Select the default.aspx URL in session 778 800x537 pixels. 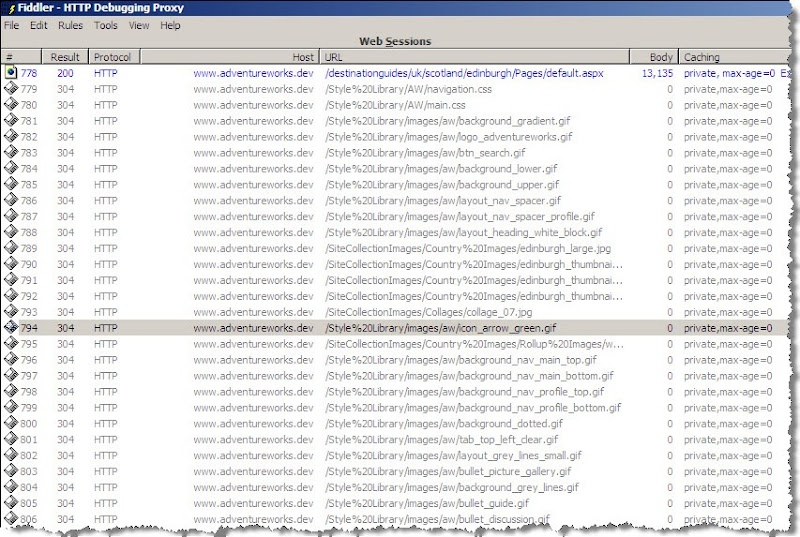click(x=464, y=73)
